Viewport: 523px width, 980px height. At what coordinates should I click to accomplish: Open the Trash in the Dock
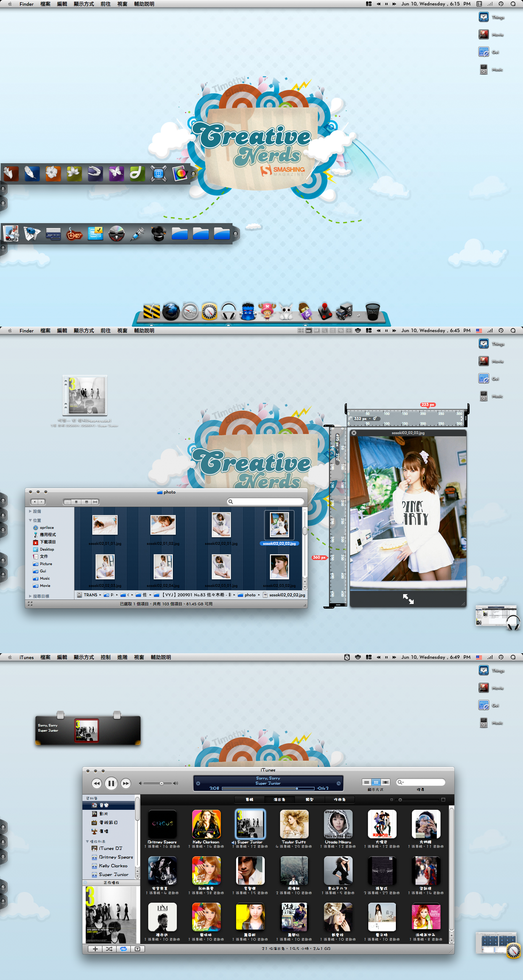tap(373, 311)
